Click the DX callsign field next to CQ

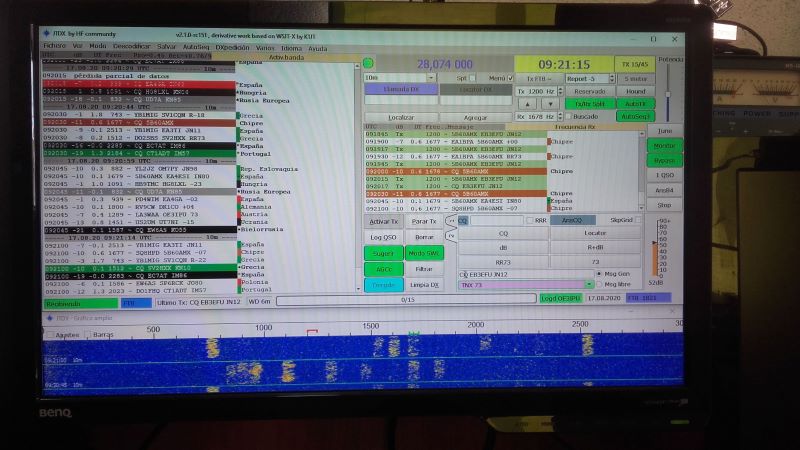click(x=495, y=220)
